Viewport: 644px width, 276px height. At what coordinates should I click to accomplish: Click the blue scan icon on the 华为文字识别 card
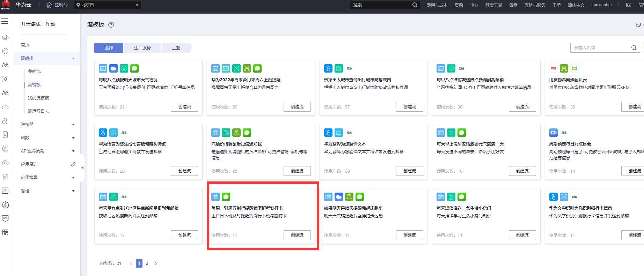point(564,197)
